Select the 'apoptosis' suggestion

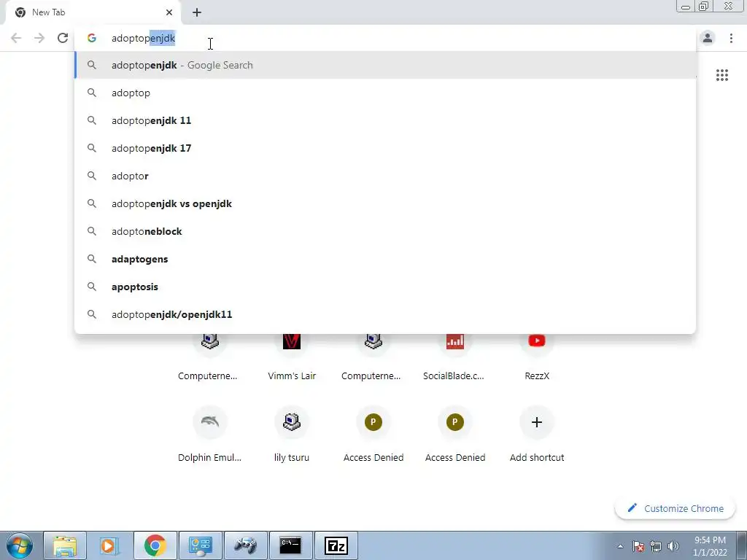[x=385, y=287]
